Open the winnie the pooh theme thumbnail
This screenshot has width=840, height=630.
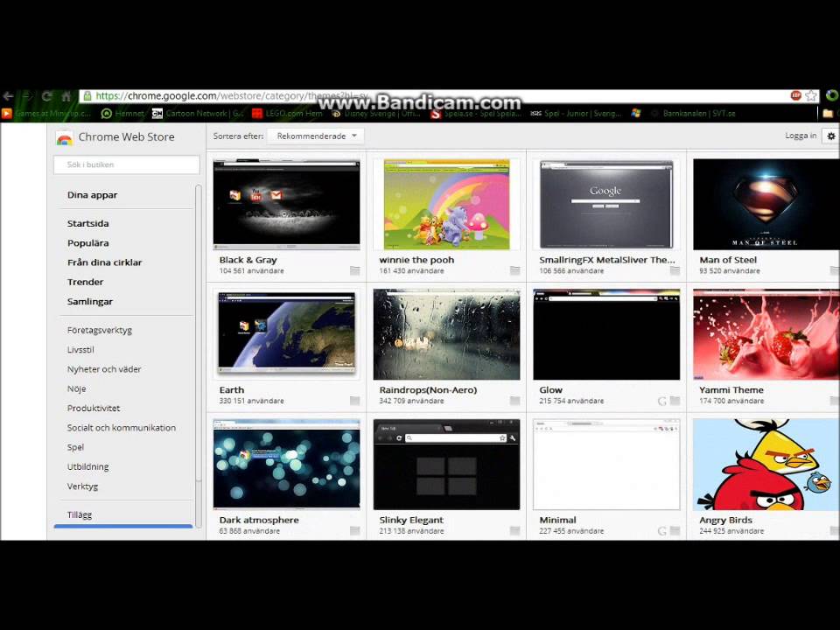[x=446, y=204]
